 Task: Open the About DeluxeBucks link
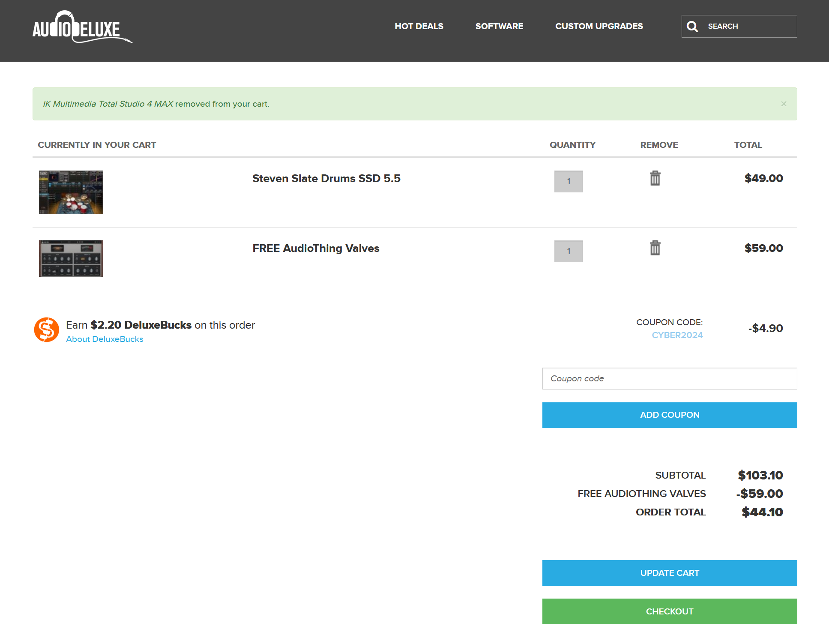click(105, 339)
